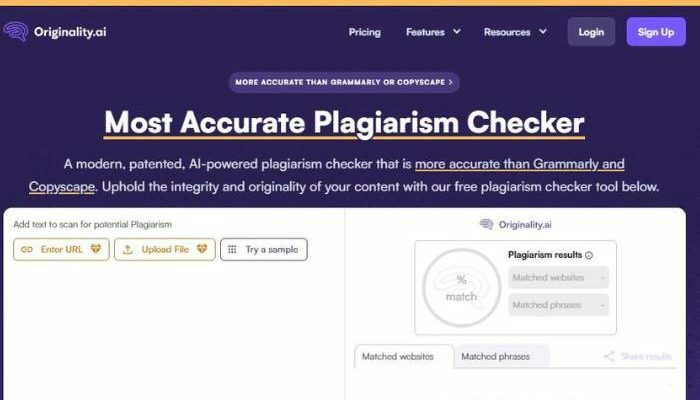Screen dimensions: 700x400
Task: Switch to the Matched websites tab
Action: point(398,356)
